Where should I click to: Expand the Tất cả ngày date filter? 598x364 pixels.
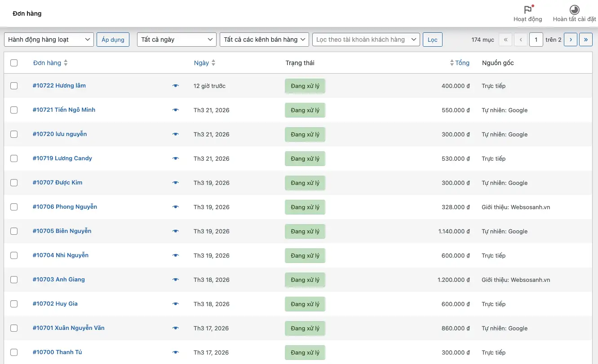click(x=177, y=39)
